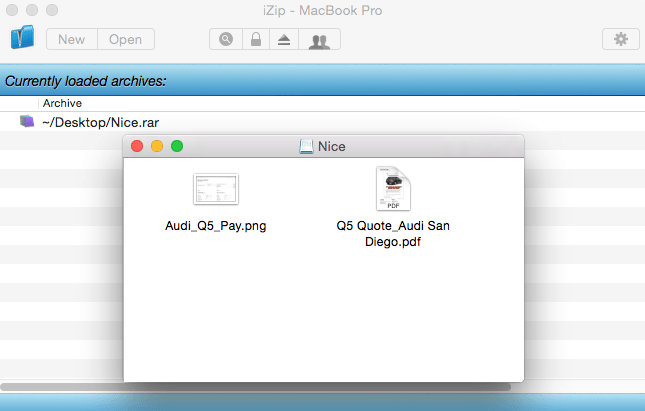Image resolution: width=645 pixels, height=411 pixels.
Task: Close the Nice Finder window
Action: 137,146
